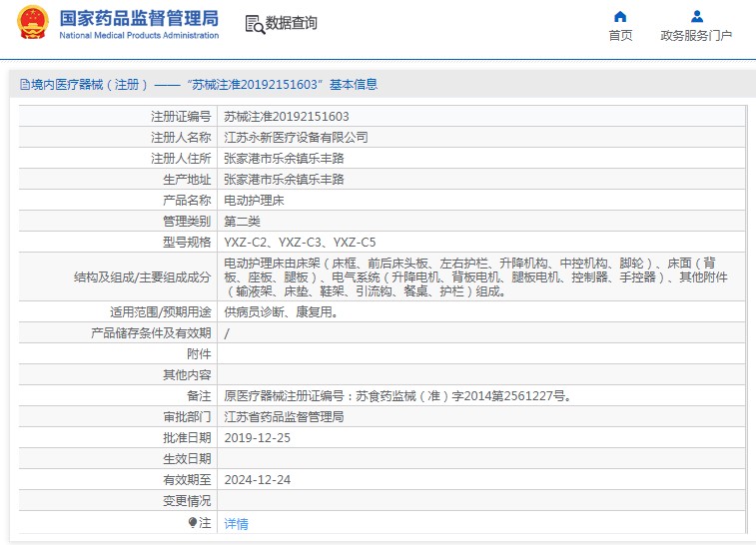The width and height of the screenshot is (756, 545).
Task: Click the 生效日期 row label
Action: 187,459
